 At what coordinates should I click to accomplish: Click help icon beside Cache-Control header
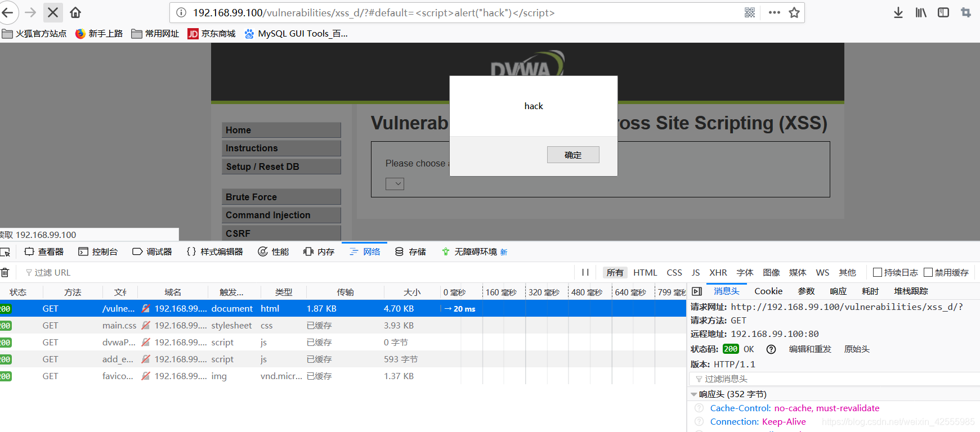699,408
